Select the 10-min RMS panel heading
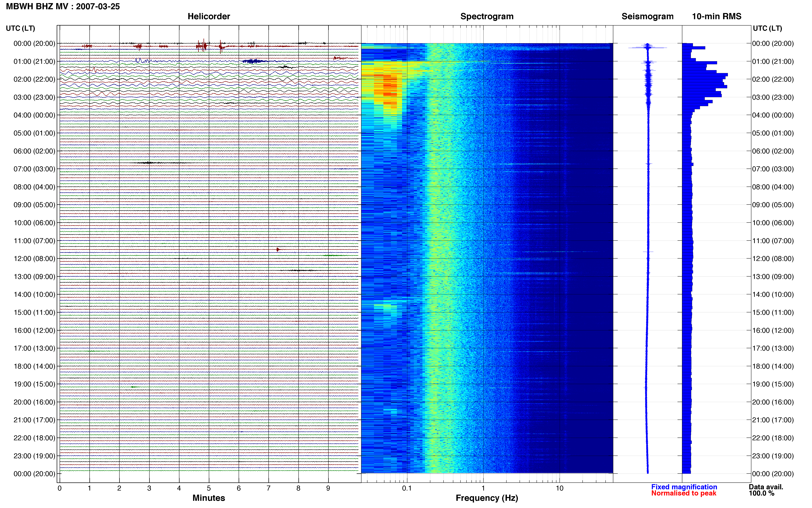Viewport: 812px width, 508px height. 716,16
